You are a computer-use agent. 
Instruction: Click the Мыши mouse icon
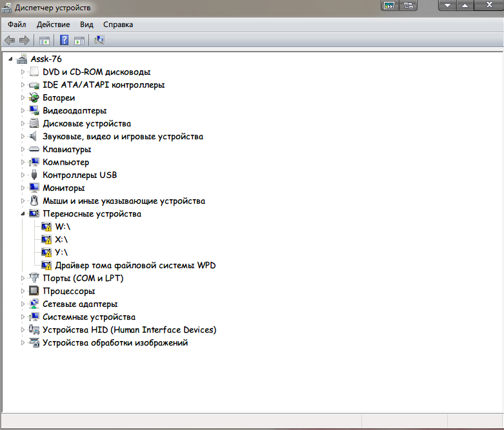tap(34, 200)
